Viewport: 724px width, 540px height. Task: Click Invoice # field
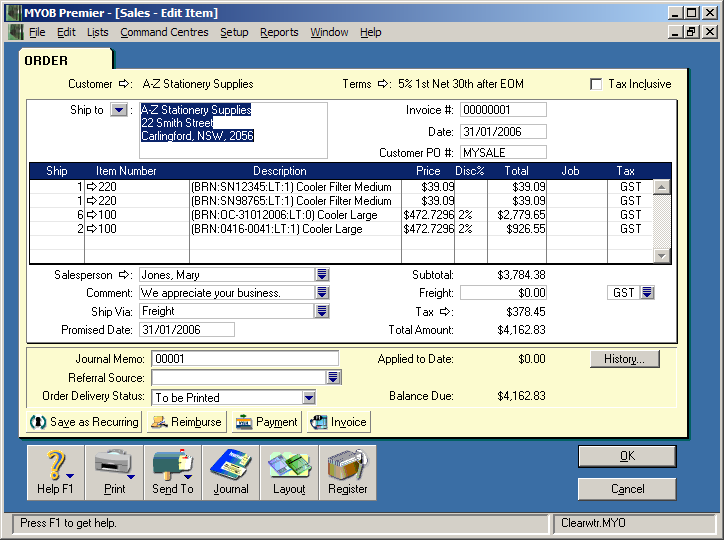point(503,110)
